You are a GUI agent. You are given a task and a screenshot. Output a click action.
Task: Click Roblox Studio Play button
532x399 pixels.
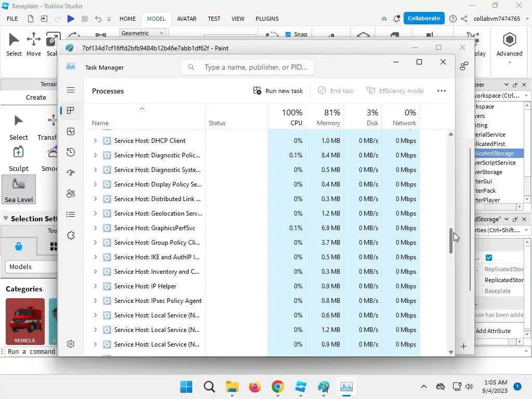(71, 19)
